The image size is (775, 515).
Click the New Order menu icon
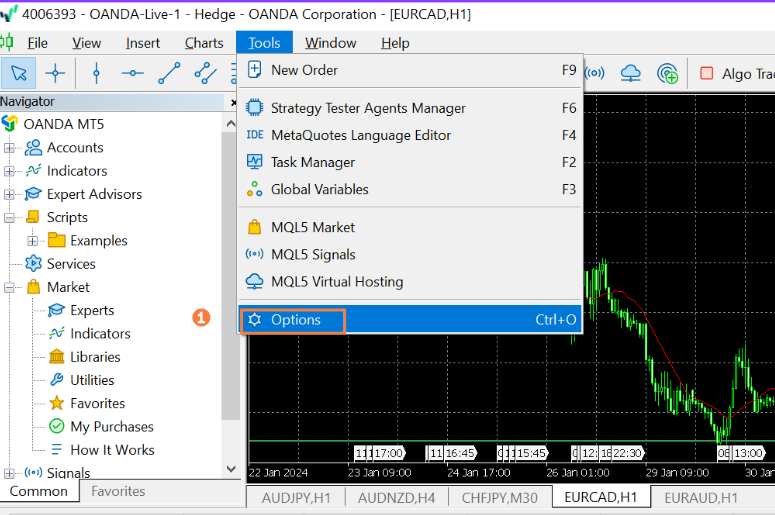(x=254, y=70)
